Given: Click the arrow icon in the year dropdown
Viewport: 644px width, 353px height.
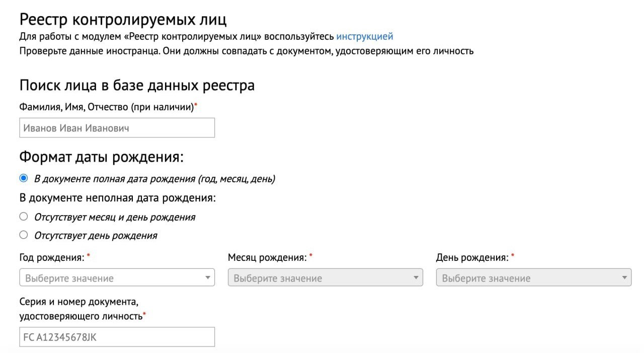Looking at the screenshot, I should [208, 277].
